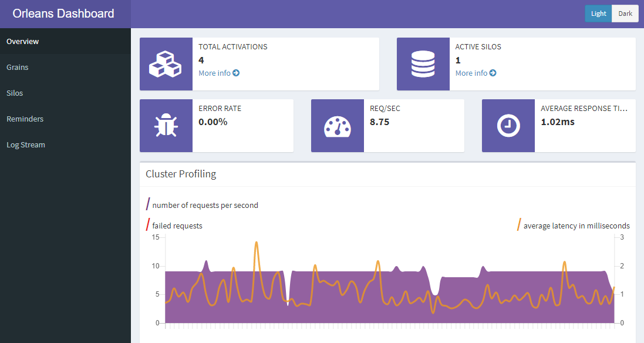
Task: Click the Total Activations cubes icon
Action: pos(166,64)
